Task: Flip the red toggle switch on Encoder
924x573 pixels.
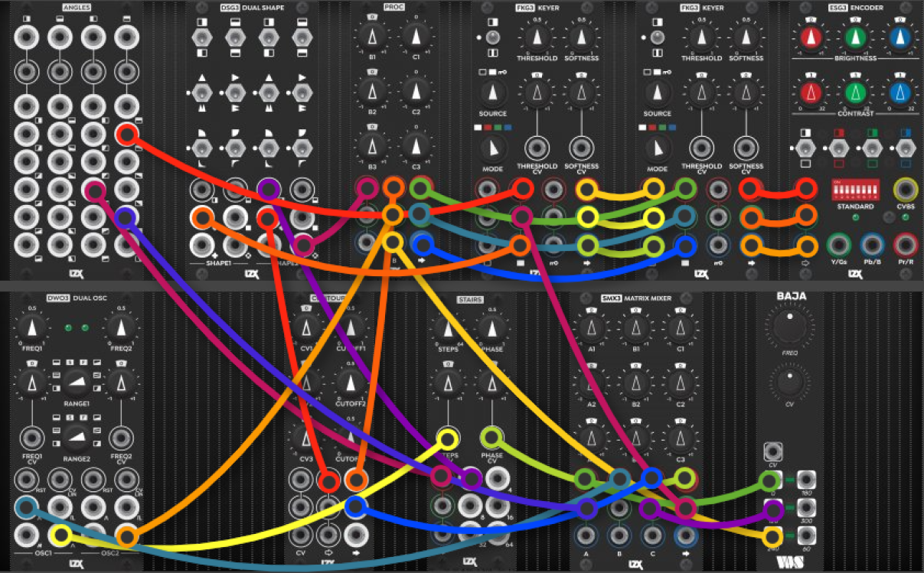Action: (x=840, y=147)
